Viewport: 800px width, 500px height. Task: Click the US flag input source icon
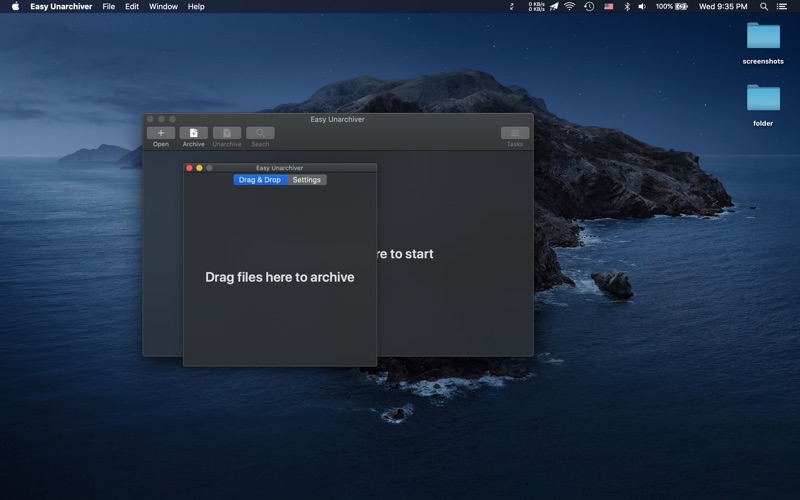[x=609, y=7]
